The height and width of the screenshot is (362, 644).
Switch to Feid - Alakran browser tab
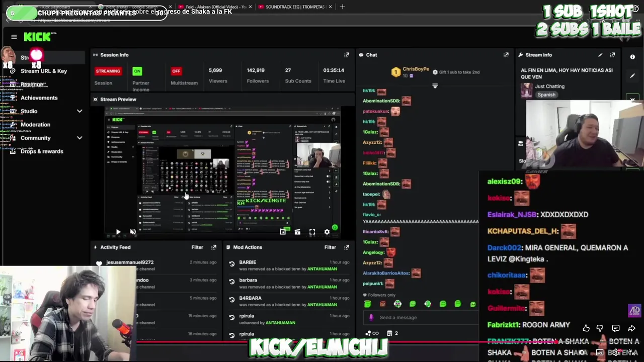pos(216,7)
